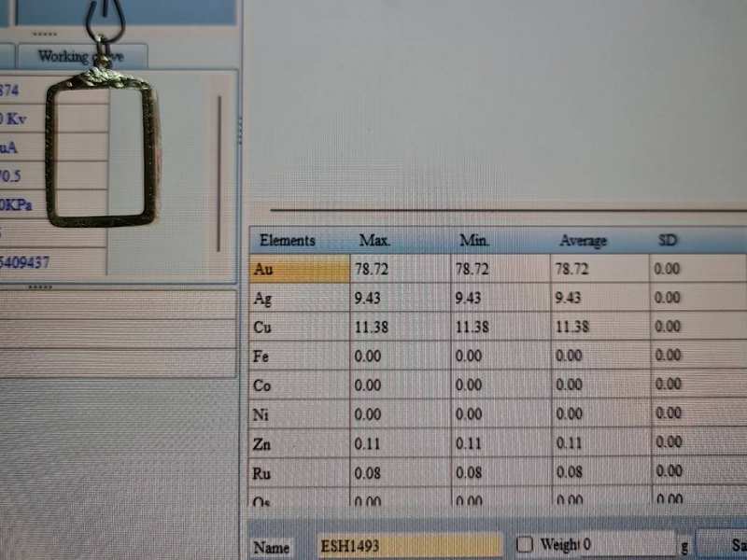
Task: Select the Ag element cell
Action: (x=299, y=299)
